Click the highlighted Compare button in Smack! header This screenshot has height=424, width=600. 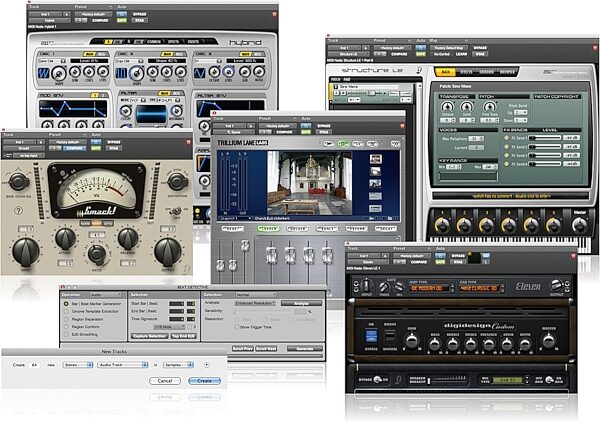point(75,148)
